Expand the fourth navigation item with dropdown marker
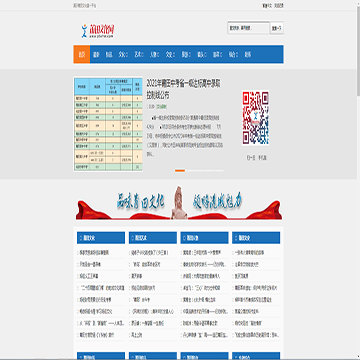360x360 pixels. [x=123, y=54]
